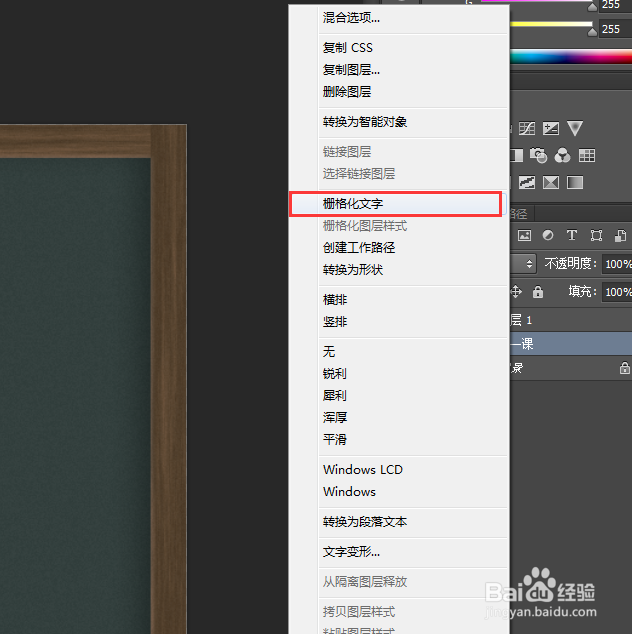Click the 填充 fill value field

[617, 292]
